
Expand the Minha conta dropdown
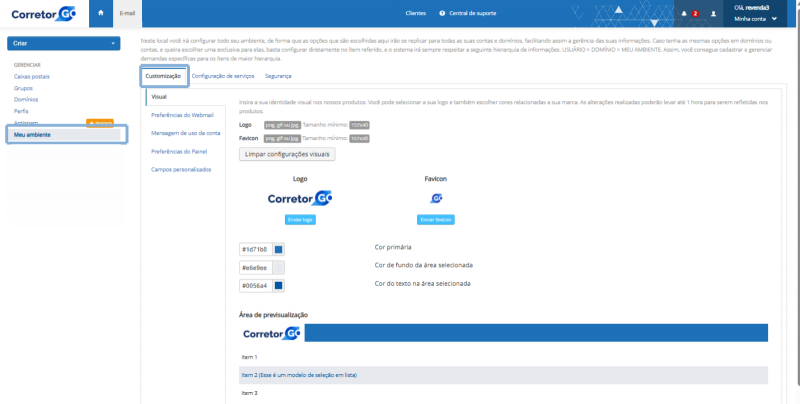[x=755, y=19]
